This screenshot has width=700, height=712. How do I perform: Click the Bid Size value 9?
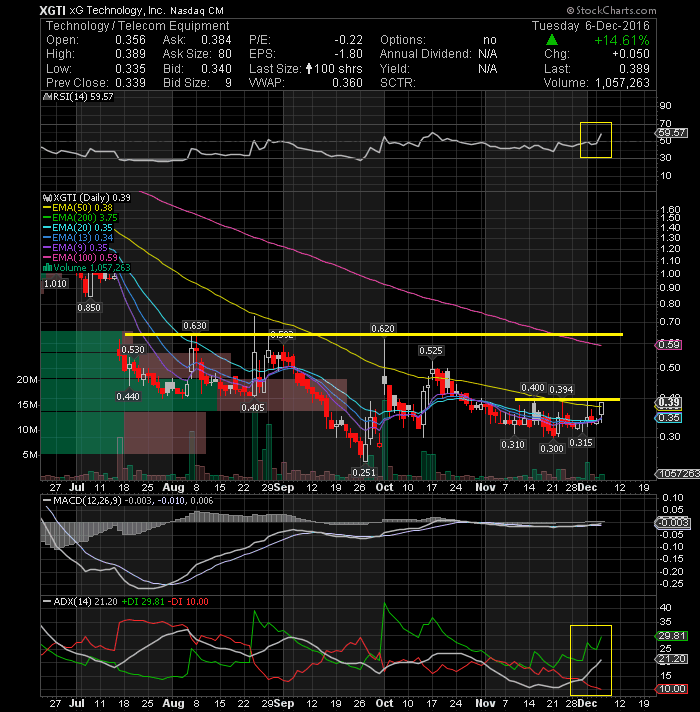(228, 83)
